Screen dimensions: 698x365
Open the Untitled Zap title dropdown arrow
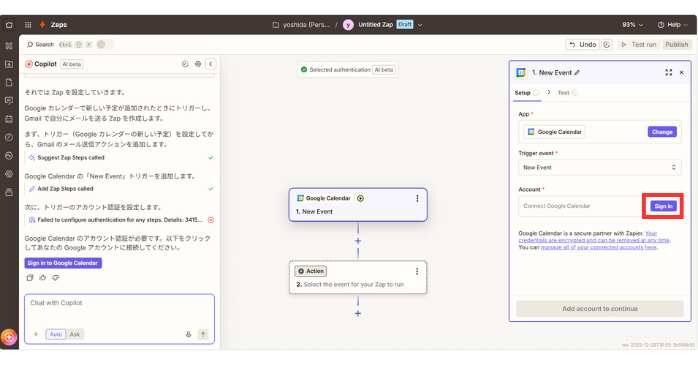tap(420, 25)
